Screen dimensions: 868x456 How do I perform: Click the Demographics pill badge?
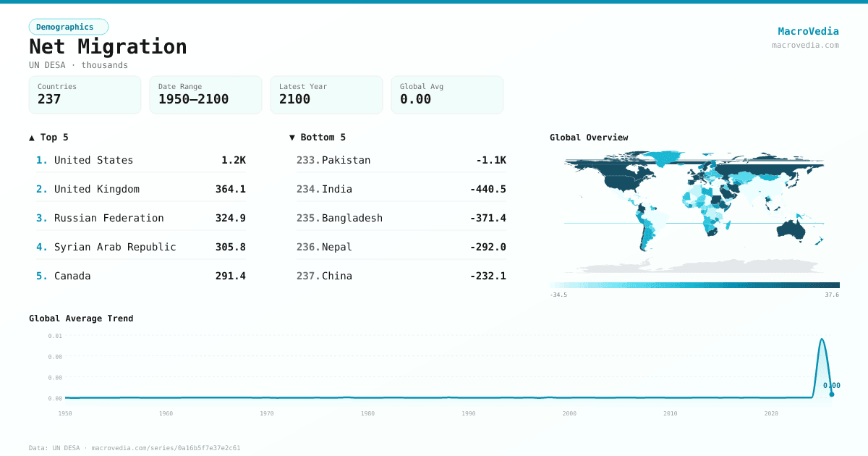click(68, 26)
